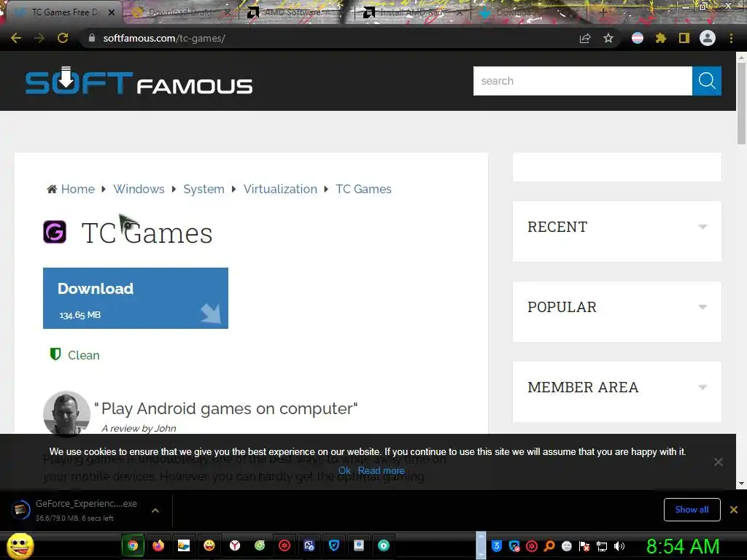Click the TC Games page heading
Viewport: 747px width, 560px height.
[x=147, y=233]
